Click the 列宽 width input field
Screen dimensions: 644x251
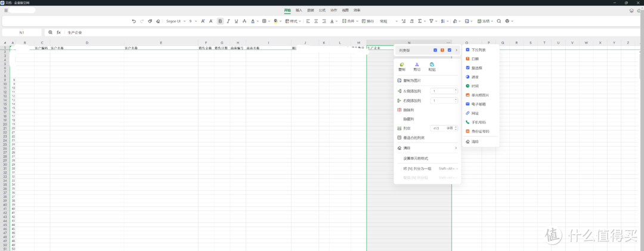(438, 128)
